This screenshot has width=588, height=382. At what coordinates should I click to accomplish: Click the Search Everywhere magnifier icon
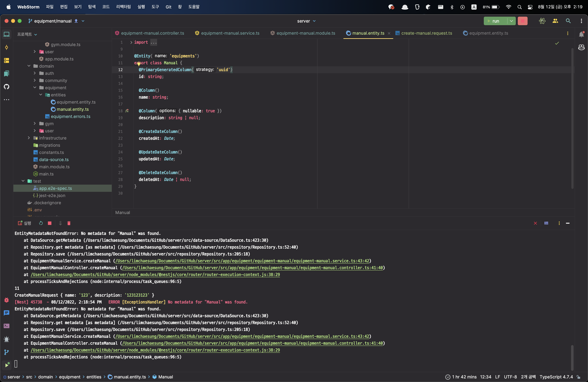568,21
